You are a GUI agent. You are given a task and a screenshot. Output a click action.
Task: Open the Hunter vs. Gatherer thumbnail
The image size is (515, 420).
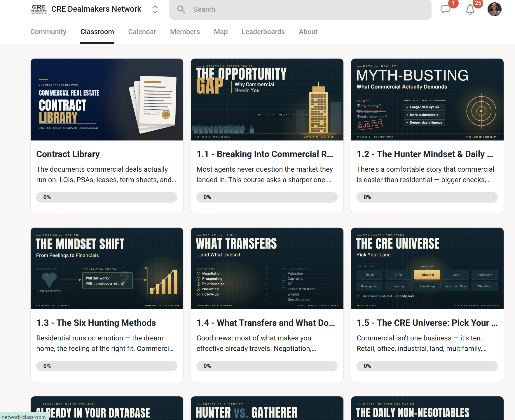click(x=267, y=408)
